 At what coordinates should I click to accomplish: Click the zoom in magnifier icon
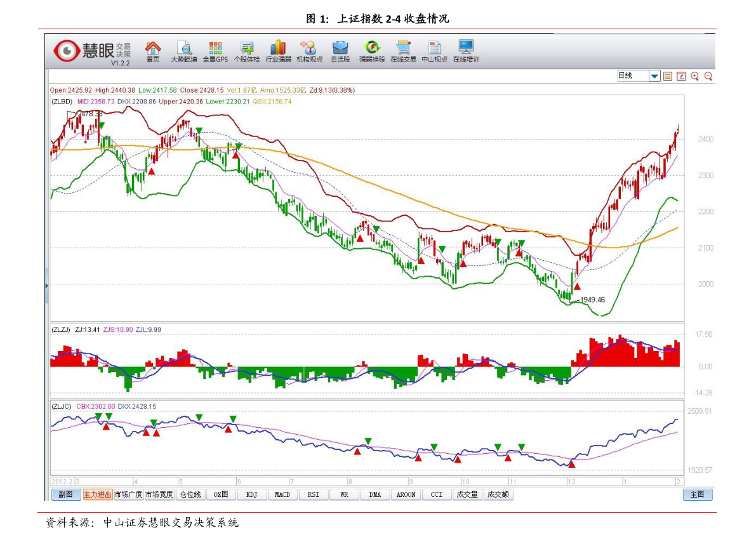tap(694, 76)
